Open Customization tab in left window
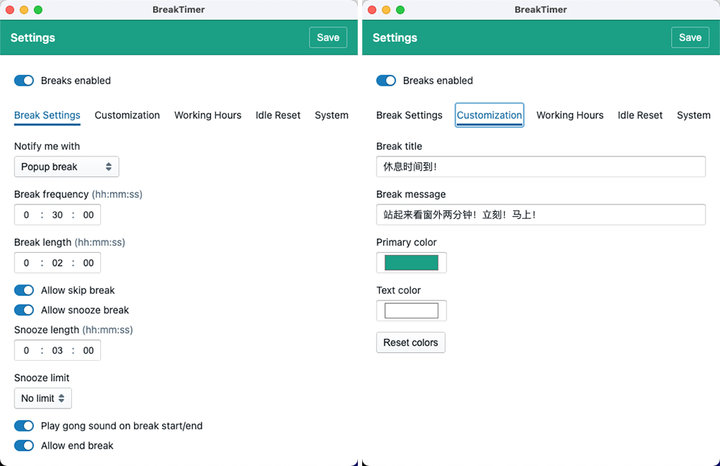Viewport: 720px width, 466px height. click(127, 115)
